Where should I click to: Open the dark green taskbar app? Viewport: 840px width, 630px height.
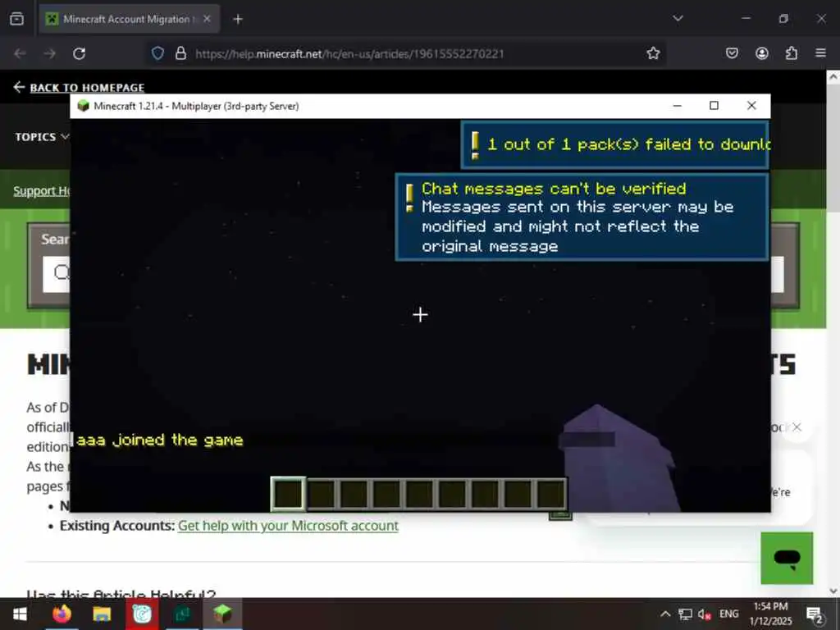(182, 614)
